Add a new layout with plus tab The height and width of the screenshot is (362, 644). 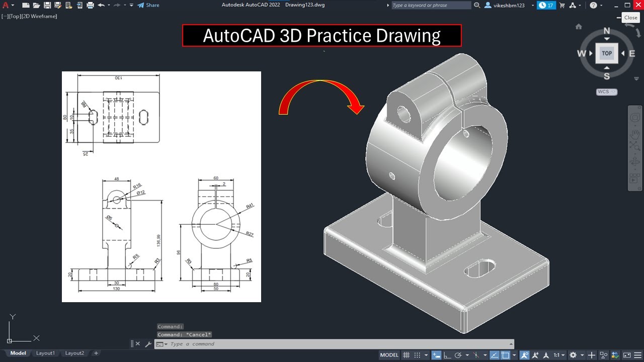point(96,353)
